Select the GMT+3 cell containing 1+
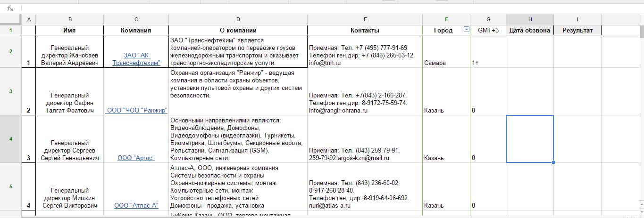The image size is (644, 218). (x=488, y=51)
